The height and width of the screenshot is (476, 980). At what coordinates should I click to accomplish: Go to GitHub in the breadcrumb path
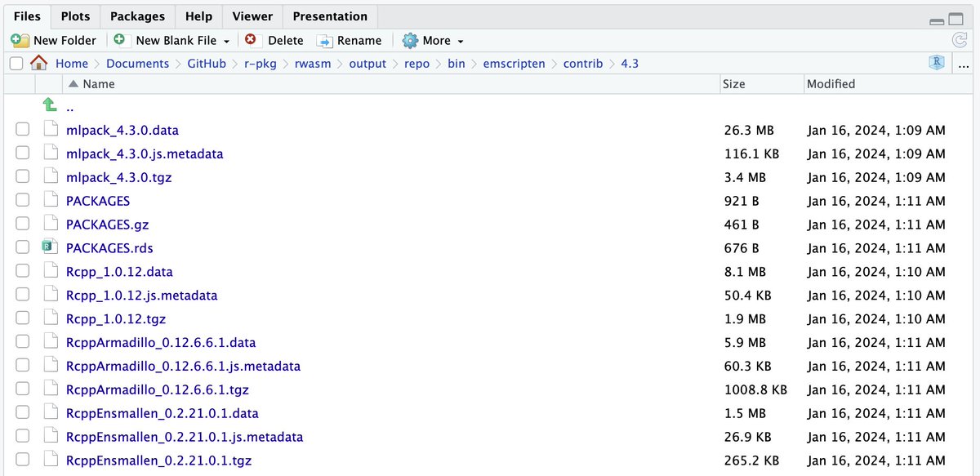pos(207,64)
